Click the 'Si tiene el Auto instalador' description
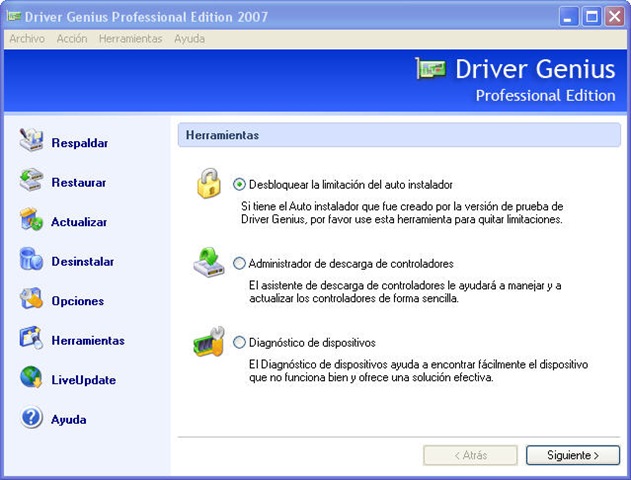Viewport: 631px width, 480px height. click(402, 213)
